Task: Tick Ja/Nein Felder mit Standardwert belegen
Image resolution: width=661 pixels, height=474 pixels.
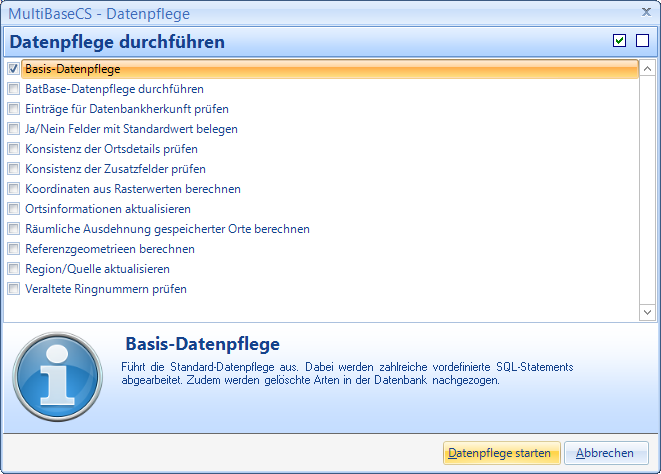Action: click(x=13, y=129)
